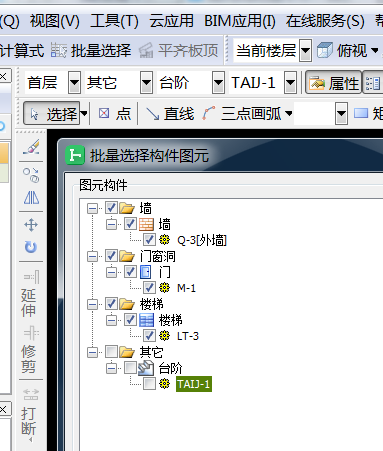The height and width of the screenshot is (451, 383).
Task: Collapse the 其它 folder node
Action: click(92, 352)
